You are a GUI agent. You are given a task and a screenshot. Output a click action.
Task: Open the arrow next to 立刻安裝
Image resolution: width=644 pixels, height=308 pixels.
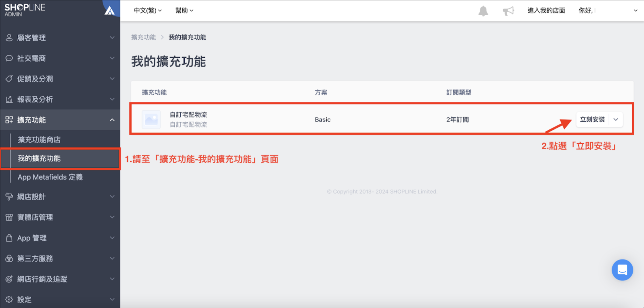coord(615,119)
